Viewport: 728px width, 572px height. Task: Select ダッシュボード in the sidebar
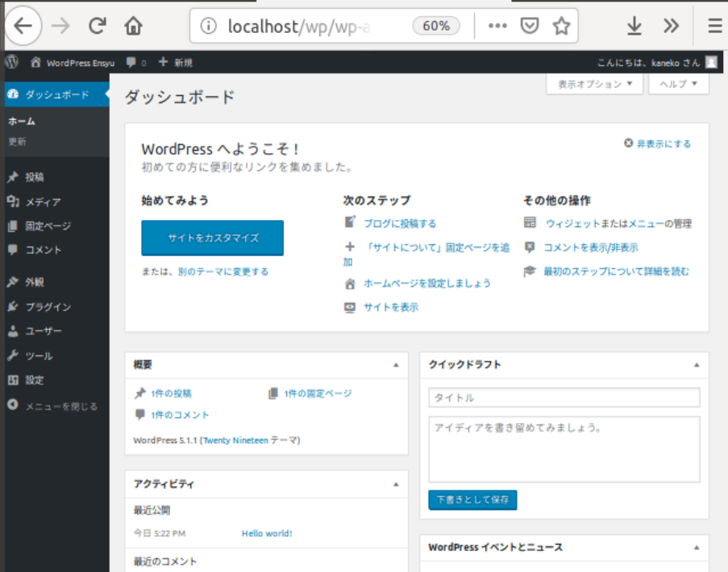56,94
